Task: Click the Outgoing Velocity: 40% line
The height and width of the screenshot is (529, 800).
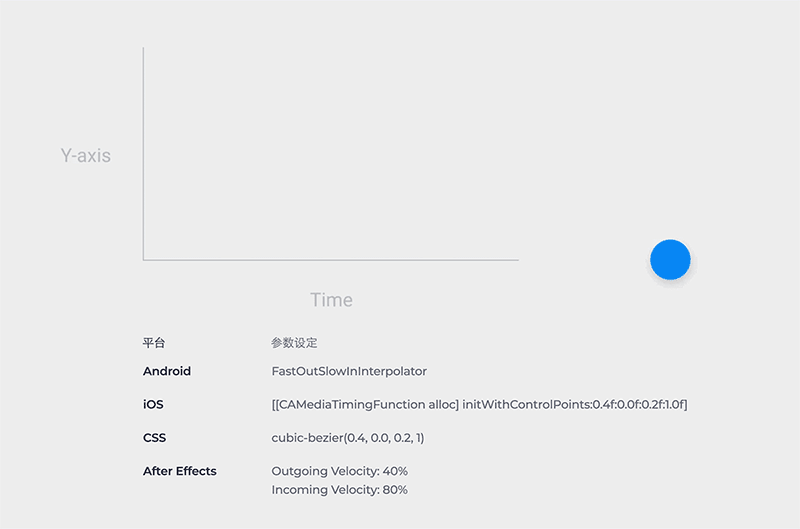Action: [339, 471]
